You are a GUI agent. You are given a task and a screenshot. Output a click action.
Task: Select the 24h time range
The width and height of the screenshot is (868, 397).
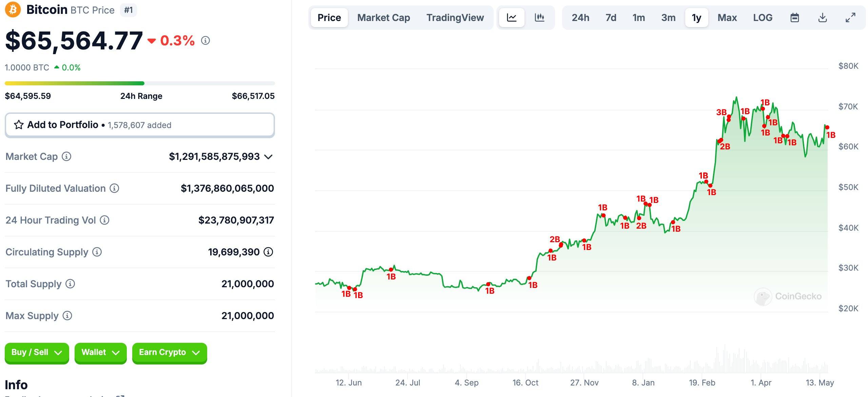[580, 18]
